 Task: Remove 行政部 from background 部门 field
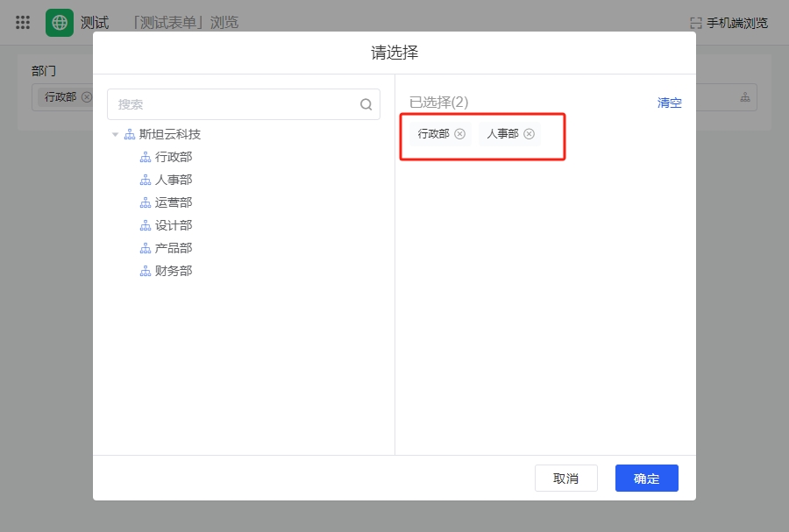tap(87, 97)
